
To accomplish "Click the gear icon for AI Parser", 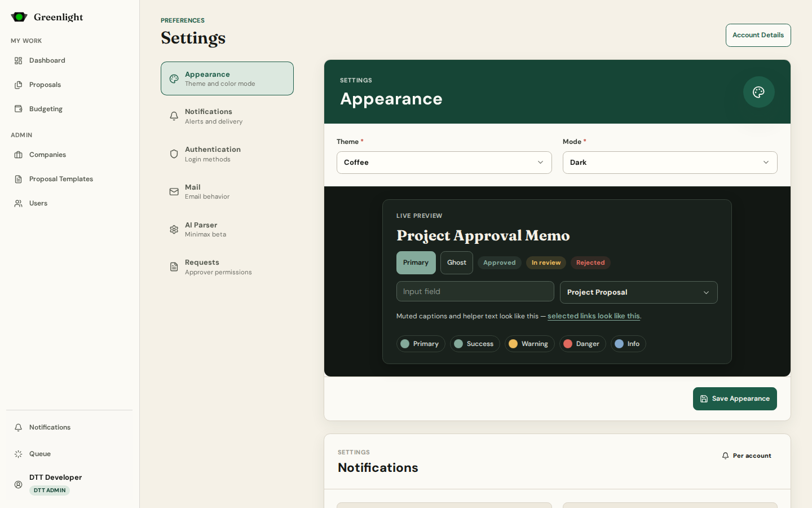I will (174, 230).
